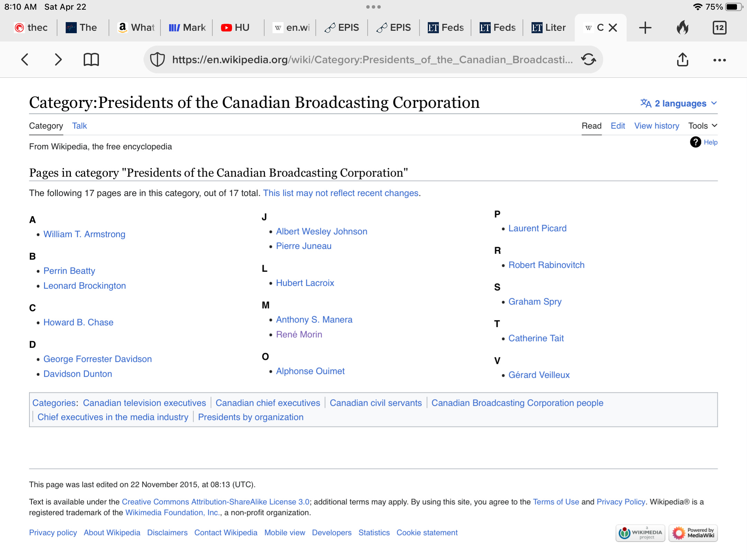Tap the Wi-Fi status icon
Viewport: 747px width, 560px height.
698,7
